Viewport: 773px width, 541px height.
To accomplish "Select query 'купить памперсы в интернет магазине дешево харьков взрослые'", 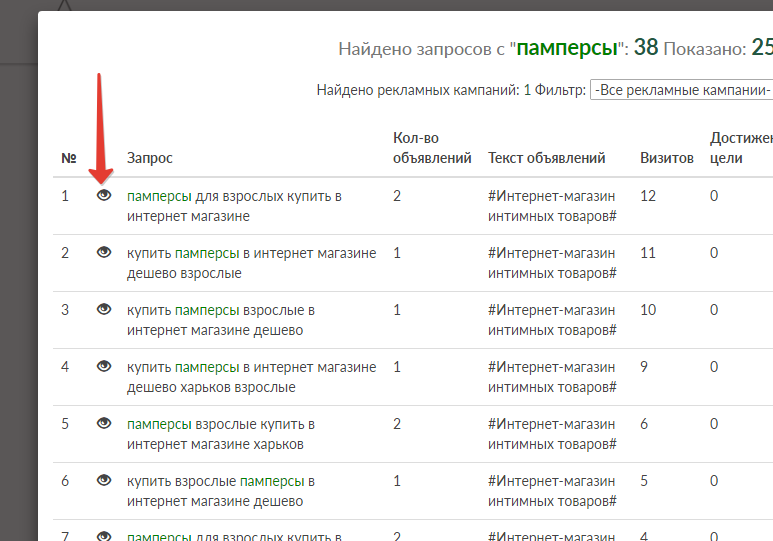I will pos(251,377).
